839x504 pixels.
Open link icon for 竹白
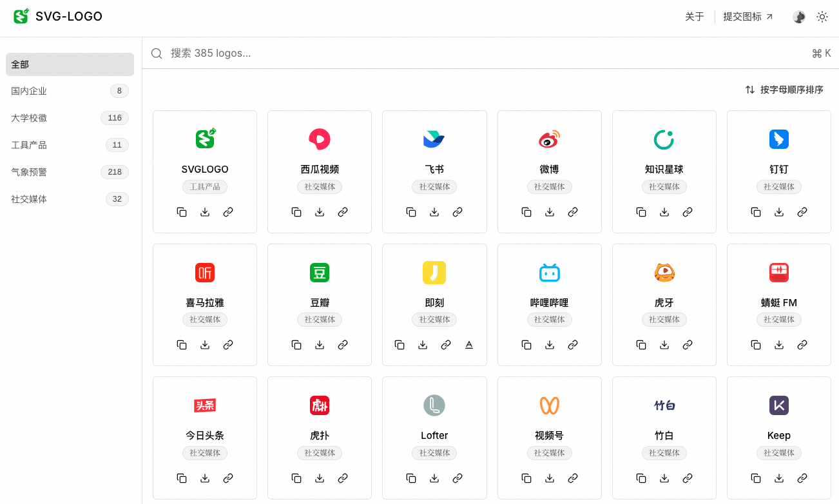[x=688, y=478]
